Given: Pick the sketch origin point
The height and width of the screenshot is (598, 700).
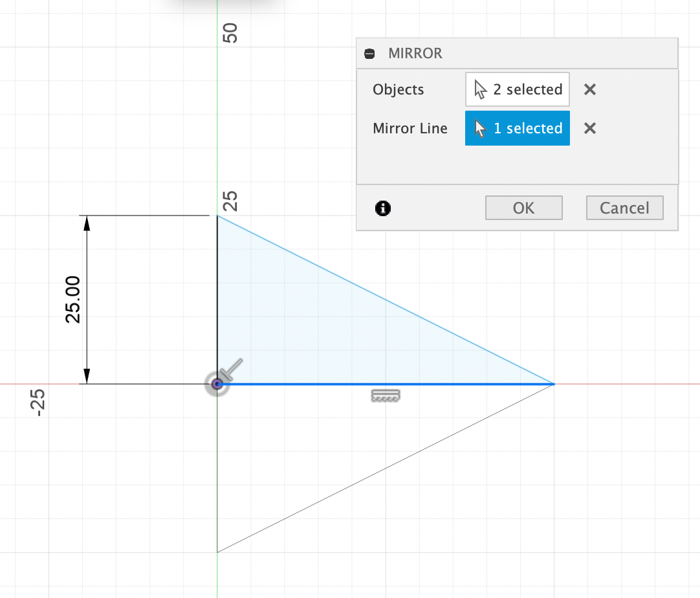Looking at the screenshot, I should point(217,384).
